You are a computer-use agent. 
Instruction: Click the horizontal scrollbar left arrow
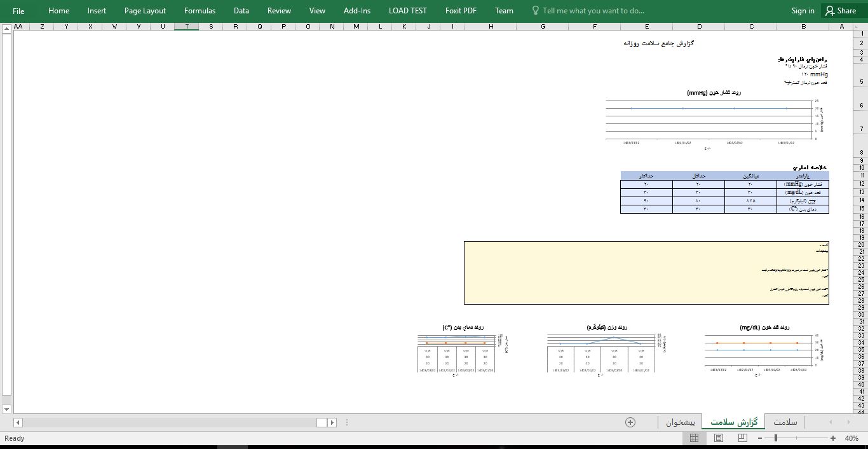[17, 422]
